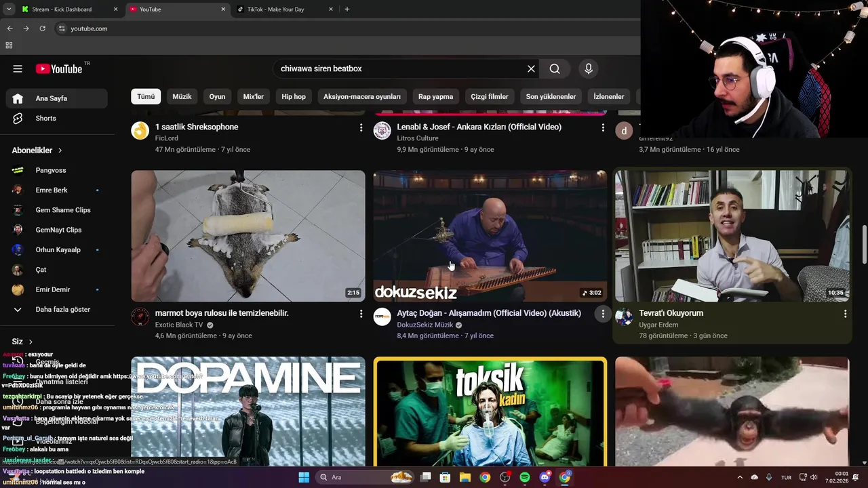Open more options for Tevrat'ı Okuyorum video
This screenshot has height=488, width=868.
[845, 314]
